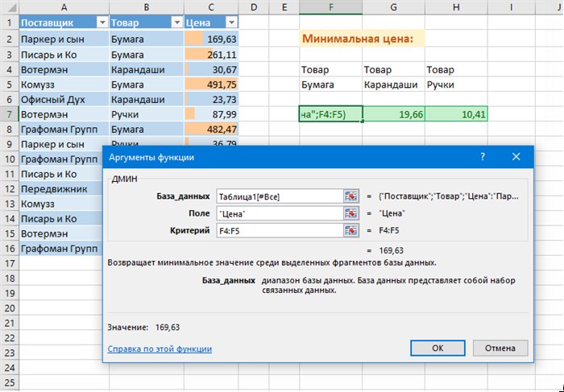The width and height of the screenshot is (564, 392).
Task: Select cell C5 with value 491,75
Action: coord(211,85)
